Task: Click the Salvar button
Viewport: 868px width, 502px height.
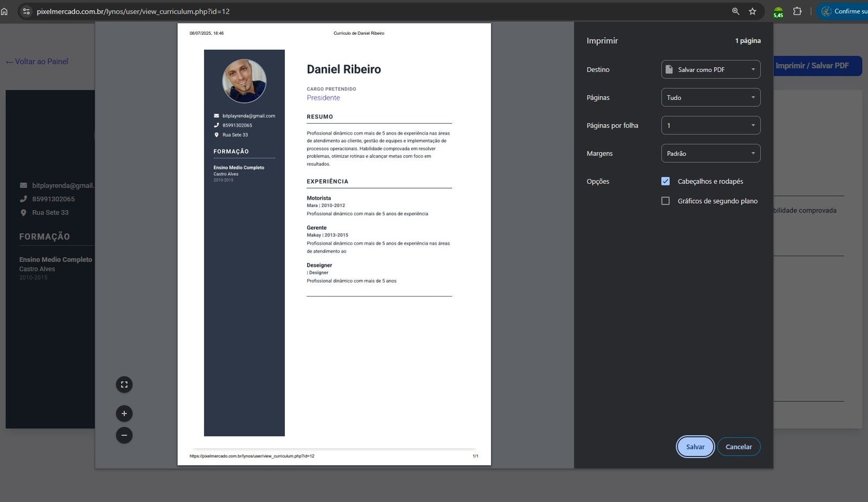Action: point(695,447)
